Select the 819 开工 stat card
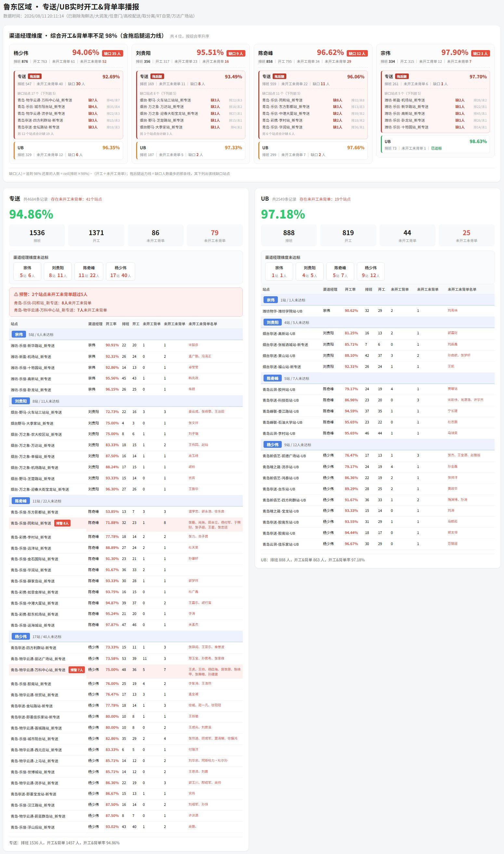The image size is (504, 854). click(348, 235)
